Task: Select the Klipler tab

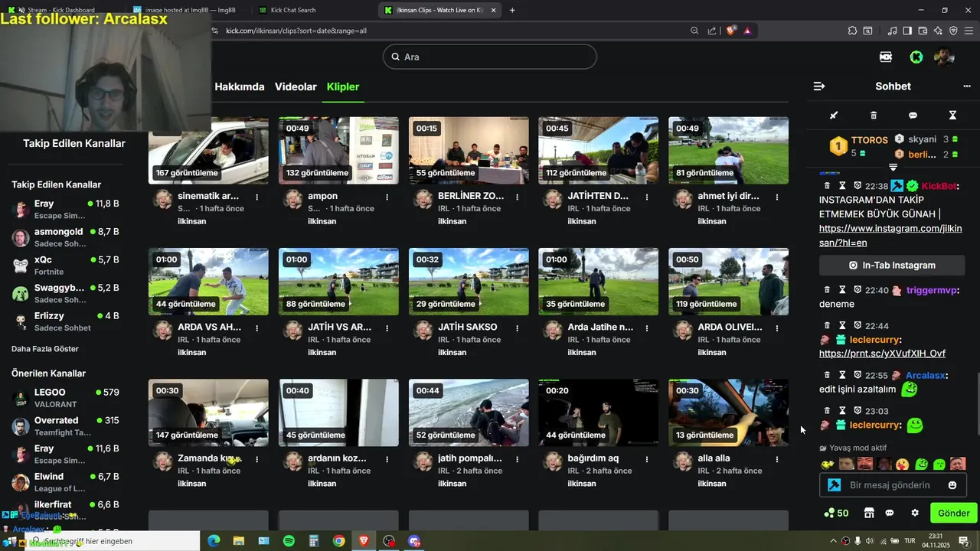Action: (x=343, y=86)
